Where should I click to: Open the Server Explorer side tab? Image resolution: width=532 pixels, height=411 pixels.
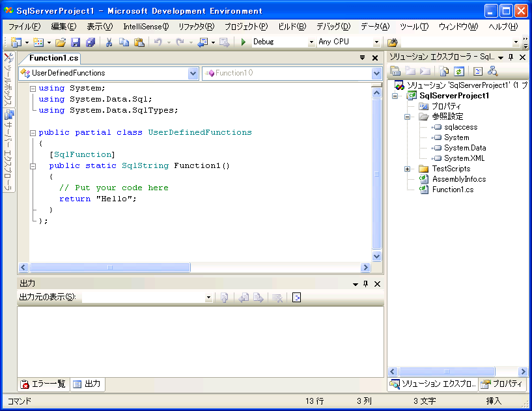8,150
